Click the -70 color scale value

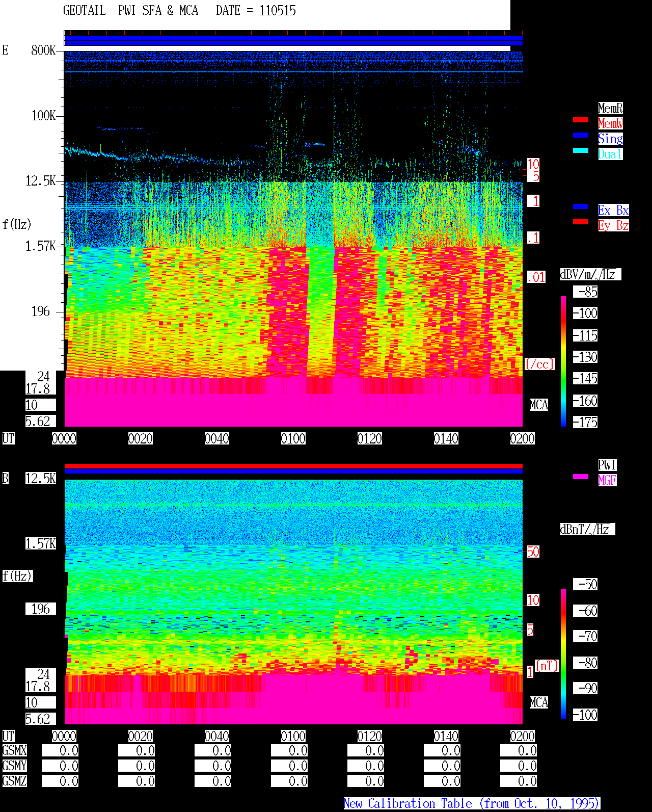coord(585,636)
